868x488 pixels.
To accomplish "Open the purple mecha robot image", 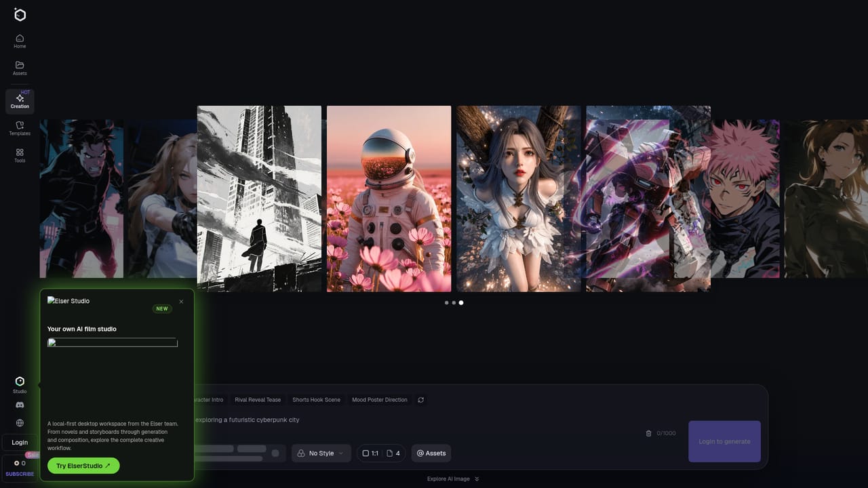I will click(x=648, y=199).
